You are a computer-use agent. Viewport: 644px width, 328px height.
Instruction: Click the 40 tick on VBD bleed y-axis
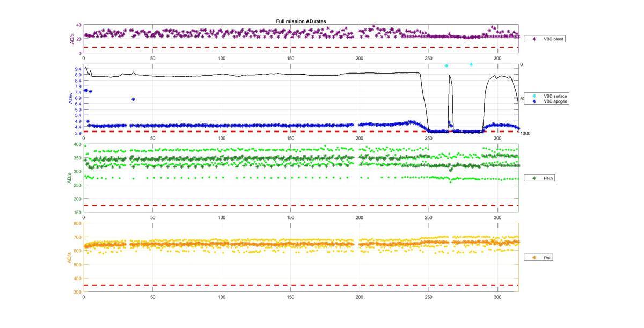click(79, 25)
